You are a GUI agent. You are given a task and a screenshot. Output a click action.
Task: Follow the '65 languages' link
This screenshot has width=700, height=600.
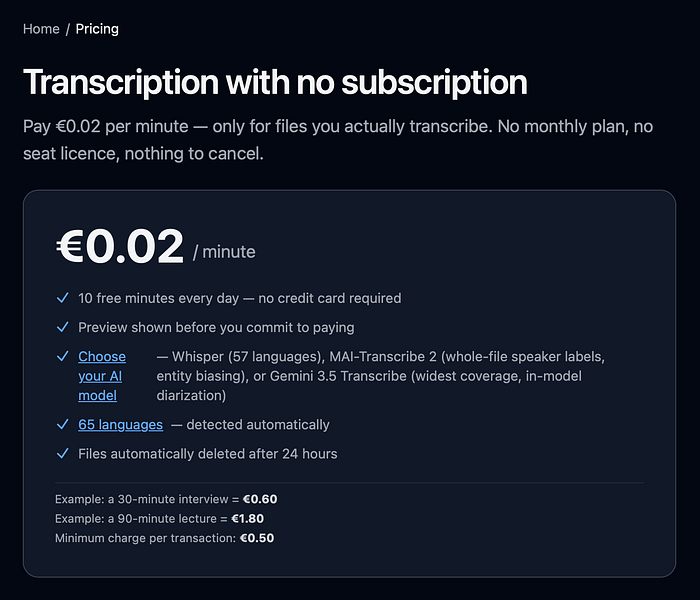point(121,425)
